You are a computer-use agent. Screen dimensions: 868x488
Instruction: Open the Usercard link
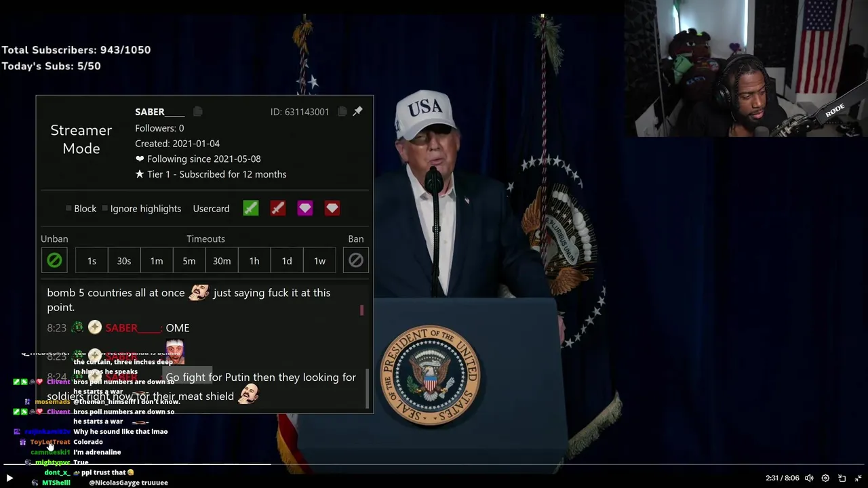pos(211,208)
